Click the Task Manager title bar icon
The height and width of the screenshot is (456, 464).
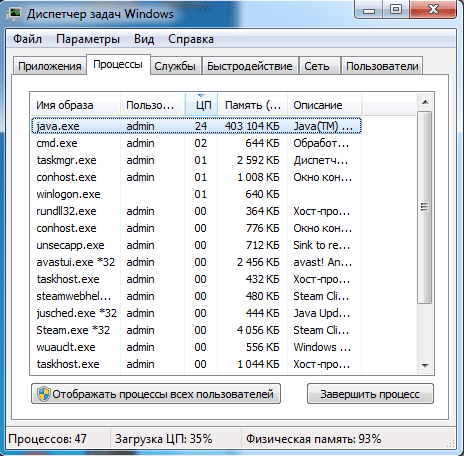coord(14,14)
